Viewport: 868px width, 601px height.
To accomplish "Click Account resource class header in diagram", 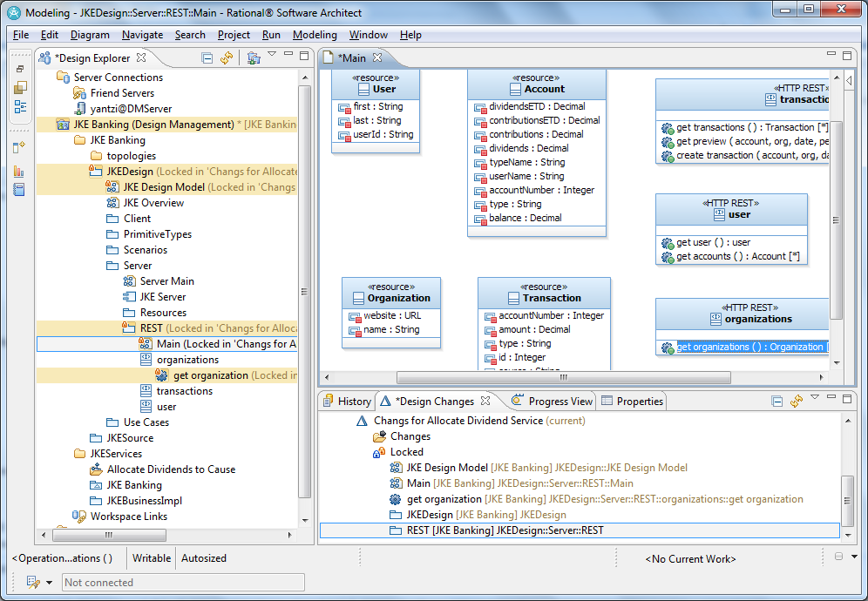I will [x=537, y=84].
